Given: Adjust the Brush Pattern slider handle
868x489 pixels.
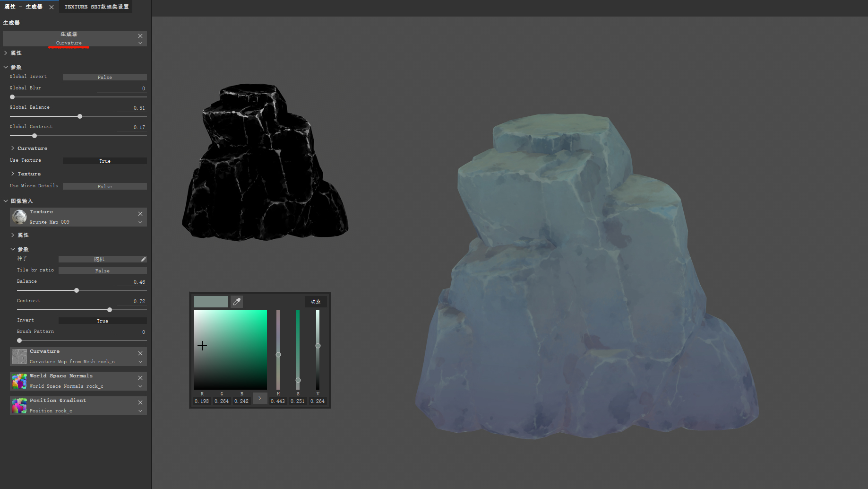Looking at the screenshot, I should point(19,341).
